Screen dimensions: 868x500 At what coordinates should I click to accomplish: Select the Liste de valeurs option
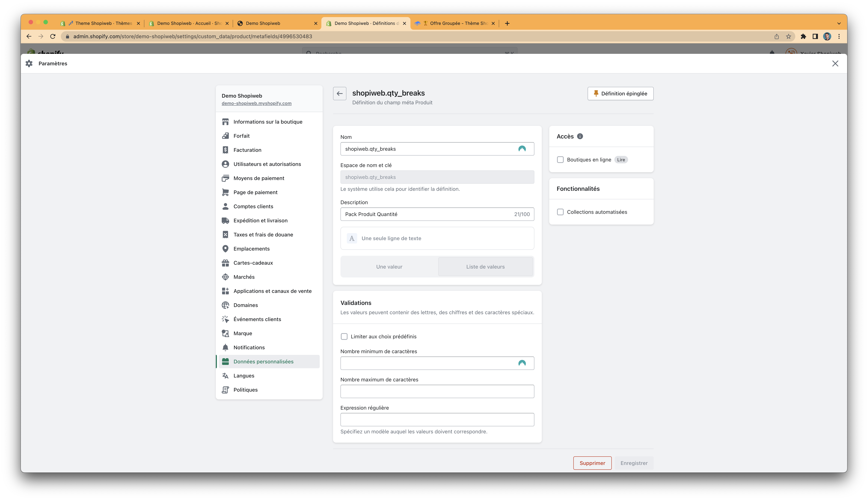coord(485,267)
